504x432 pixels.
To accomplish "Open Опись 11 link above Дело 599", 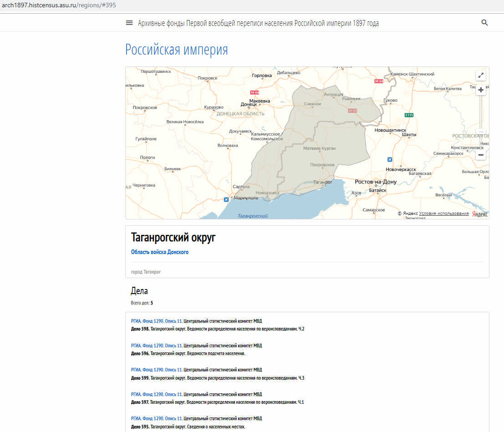I will (173, 370).
